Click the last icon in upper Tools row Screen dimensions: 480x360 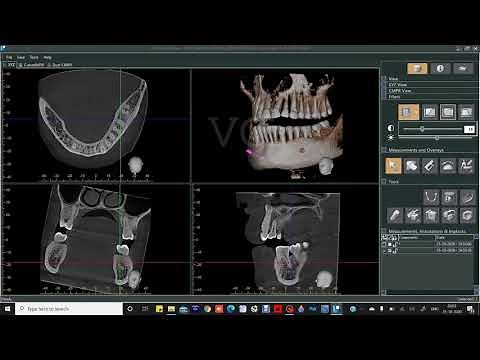click(x=467, y=197)
